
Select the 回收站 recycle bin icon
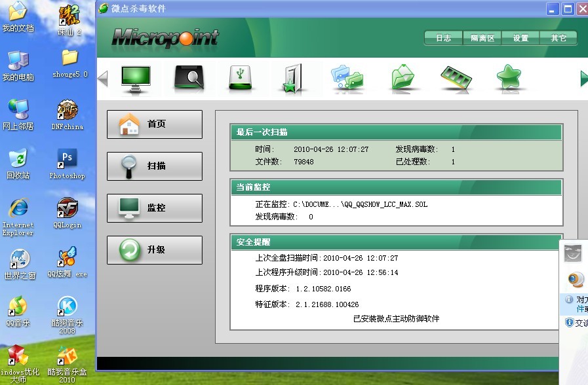tap(18, 164)
